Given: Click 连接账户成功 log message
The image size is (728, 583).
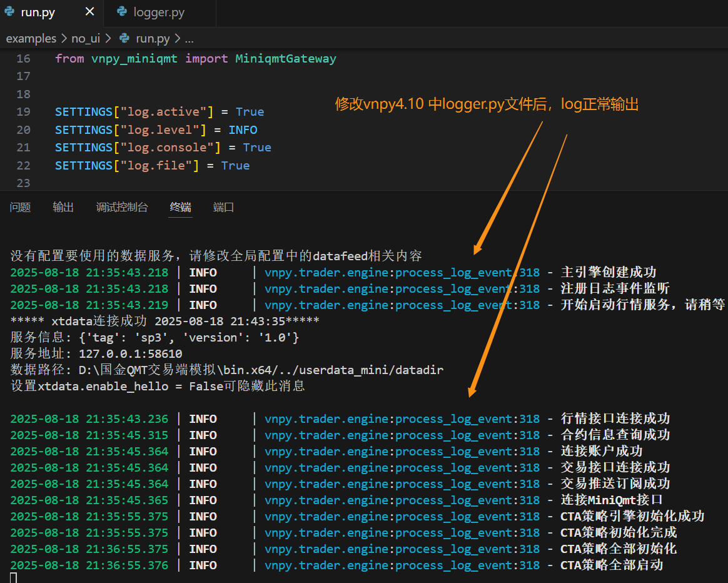Looking at the screenshot, I should tap(602, 451).
